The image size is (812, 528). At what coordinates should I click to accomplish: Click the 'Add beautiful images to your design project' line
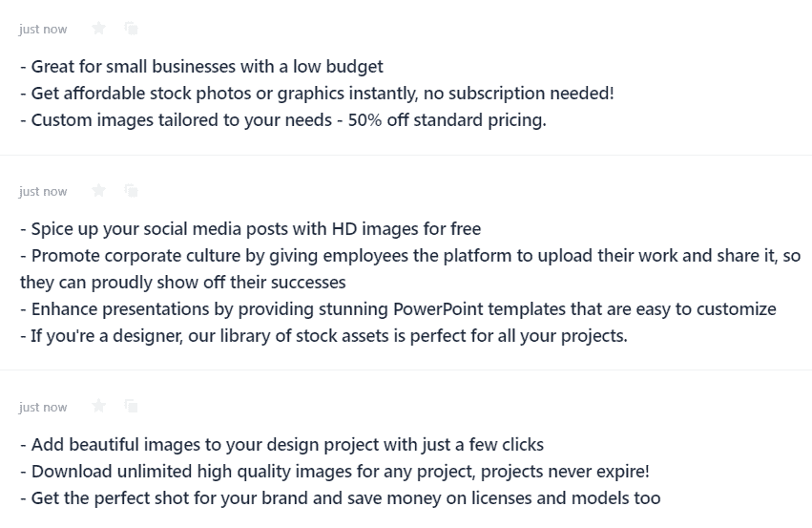[x=282, y=445]
